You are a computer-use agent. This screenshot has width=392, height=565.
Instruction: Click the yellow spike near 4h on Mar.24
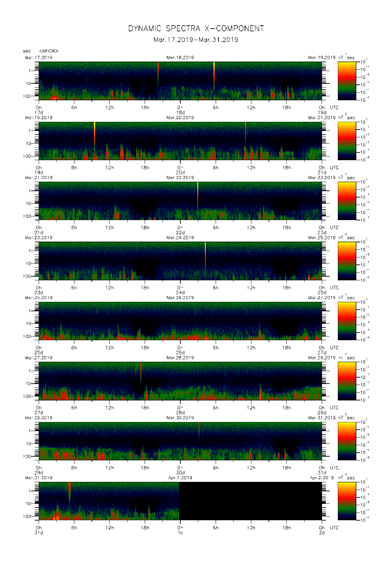205,256
